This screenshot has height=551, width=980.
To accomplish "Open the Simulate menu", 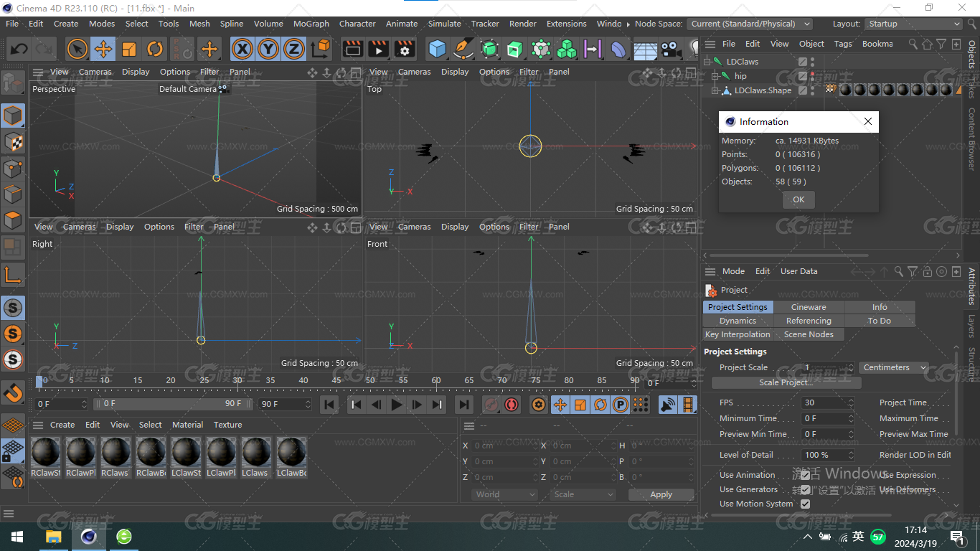I will click(x=445, y=24).
